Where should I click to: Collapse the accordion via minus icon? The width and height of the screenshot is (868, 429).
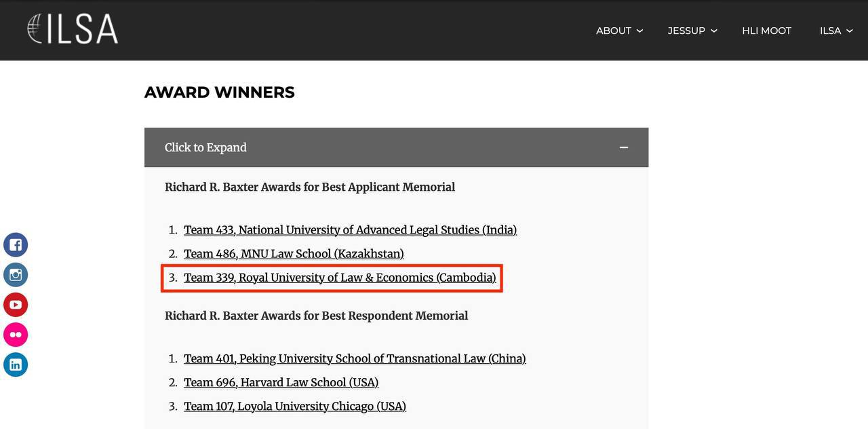pyautogui.click(x=624, y=147)
